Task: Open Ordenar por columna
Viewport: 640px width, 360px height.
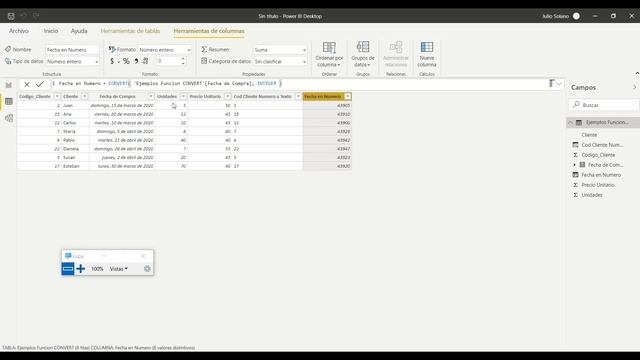Action: pos(329,54)
